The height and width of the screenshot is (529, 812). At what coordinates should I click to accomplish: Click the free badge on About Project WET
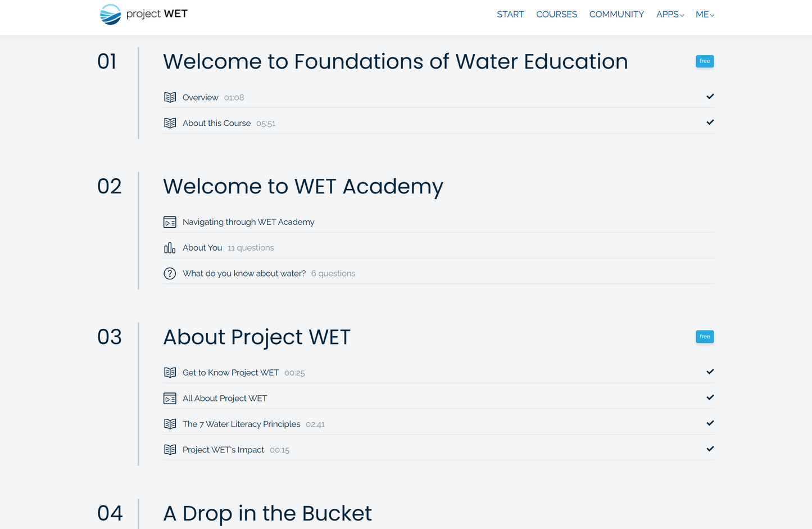[705, 336]
